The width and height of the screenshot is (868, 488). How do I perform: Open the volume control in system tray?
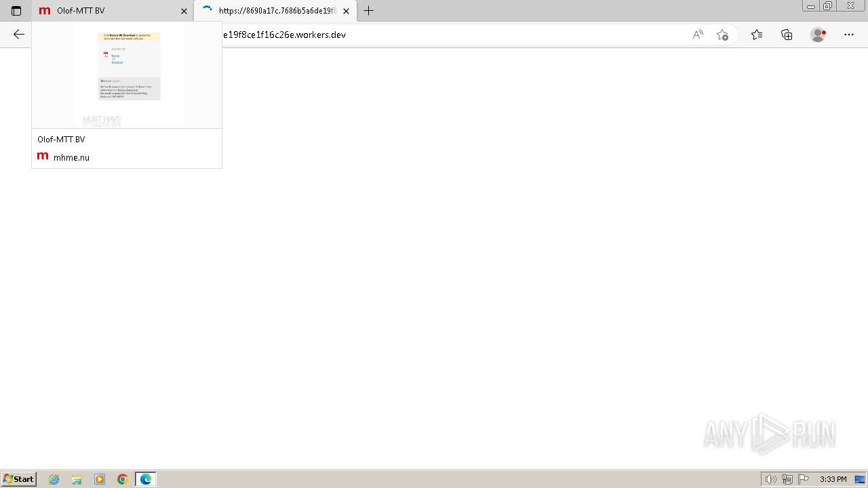(771, 479)
